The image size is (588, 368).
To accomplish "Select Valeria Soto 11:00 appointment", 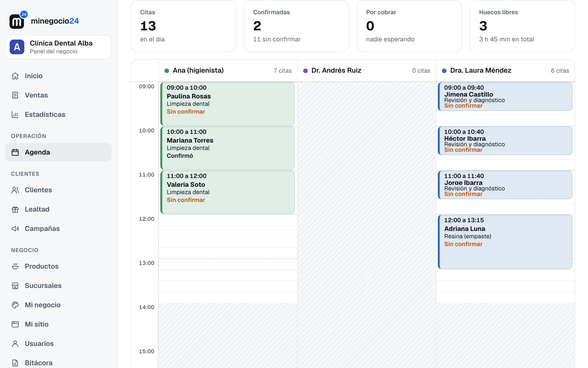I will coord(227,192).
